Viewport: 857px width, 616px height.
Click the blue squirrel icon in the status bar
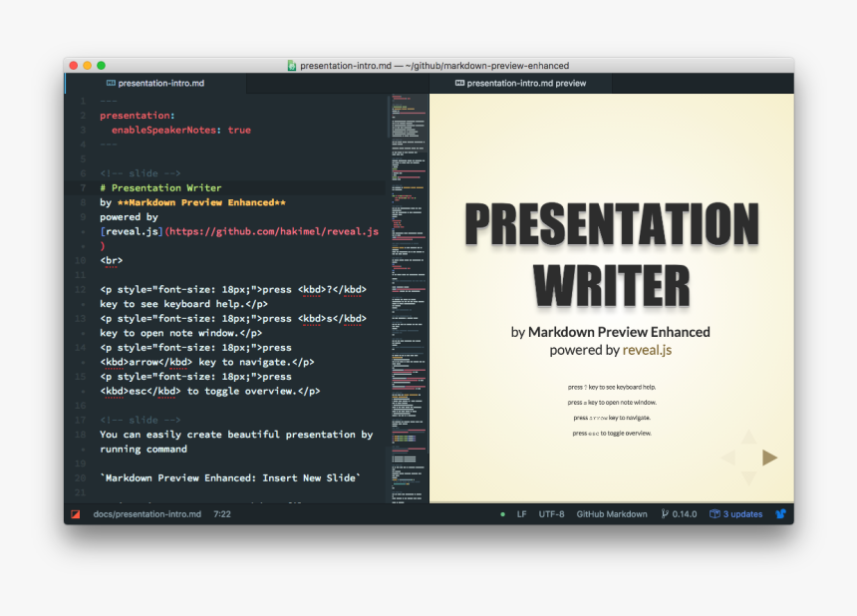780,513
